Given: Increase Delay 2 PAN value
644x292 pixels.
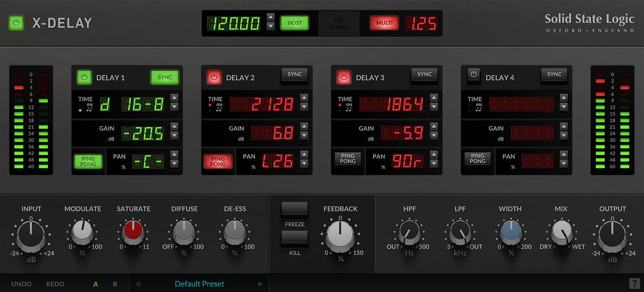Looking at the screenshot, I should 304,154.
